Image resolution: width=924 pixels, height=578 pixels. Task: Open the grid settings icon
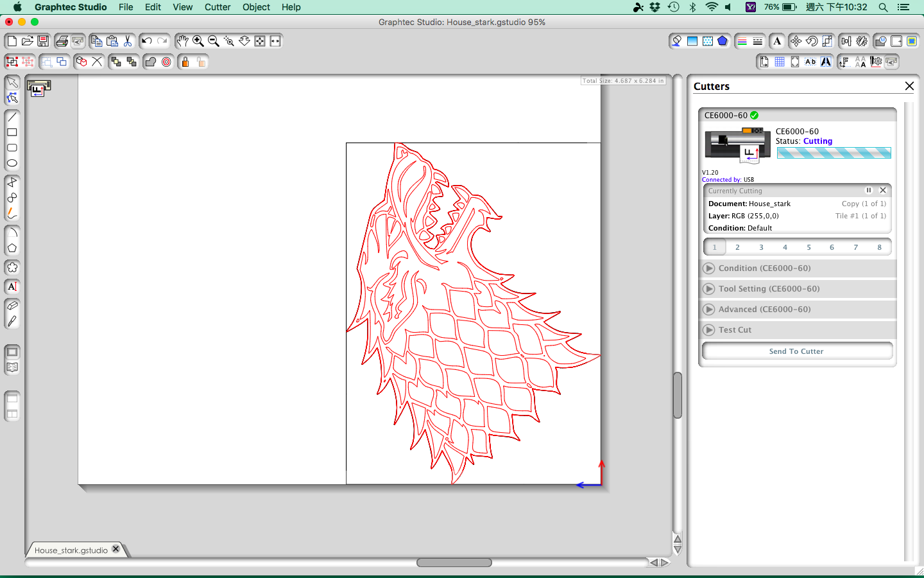780,62
